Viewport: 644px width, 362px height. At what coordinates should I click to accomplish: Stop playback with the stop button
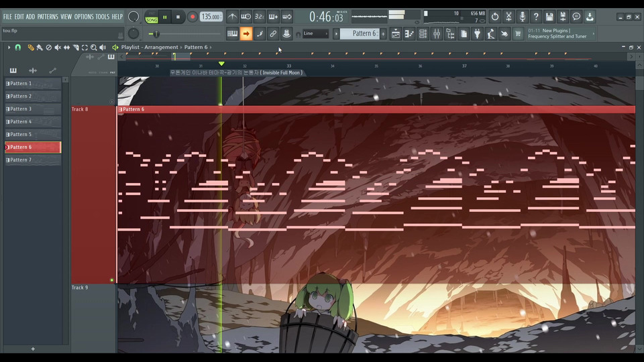coord(178,17)
